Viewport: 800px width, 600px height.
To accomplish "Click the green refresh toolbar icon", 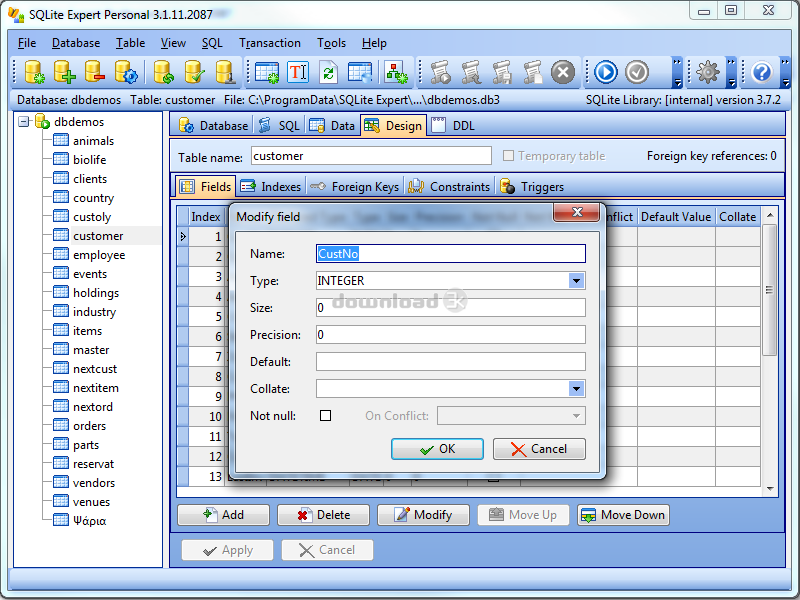I will tap(328, 72).
